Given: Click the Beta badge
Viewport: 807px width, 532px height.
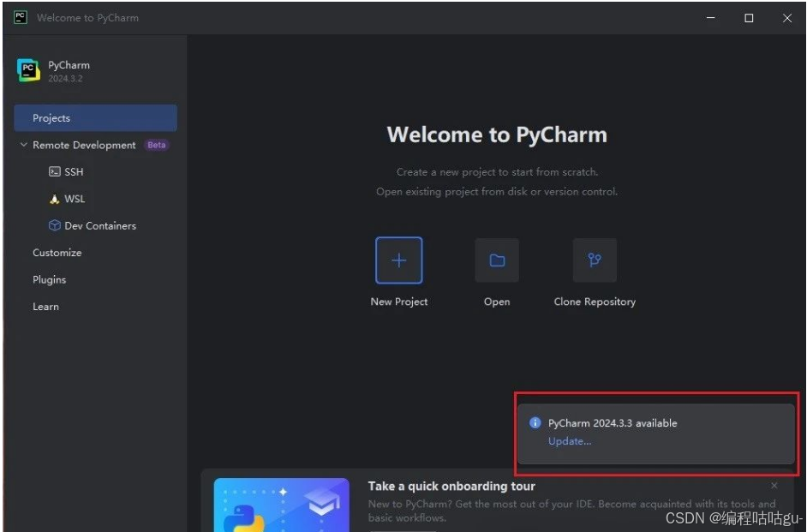Looking at the screenshot, I should pos(157,145).
